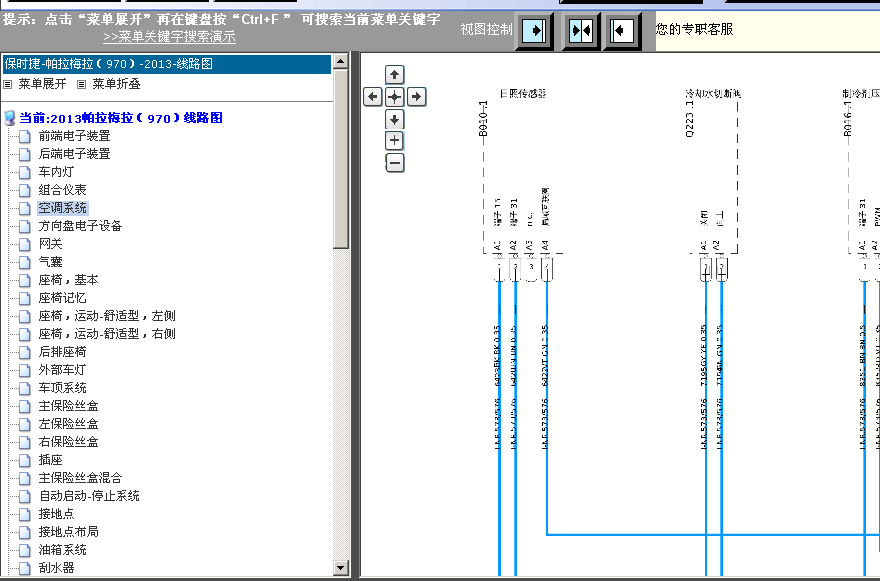Pan the diagram right with the right arrow

(416, 97)
